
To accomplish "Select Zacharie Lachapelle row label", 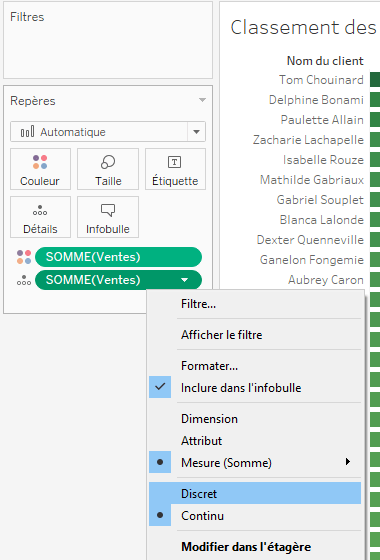I will click(308, 140).
